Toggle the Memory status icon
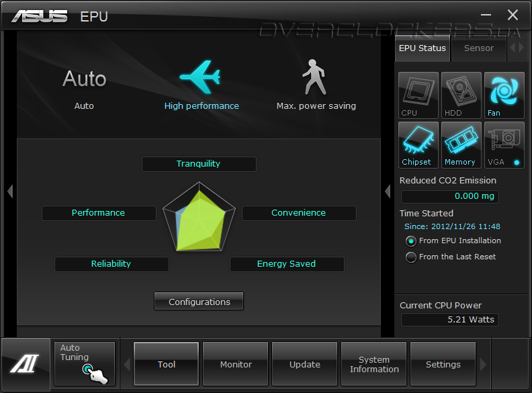Screen dimensions: 532x393 tap(461, 145)
